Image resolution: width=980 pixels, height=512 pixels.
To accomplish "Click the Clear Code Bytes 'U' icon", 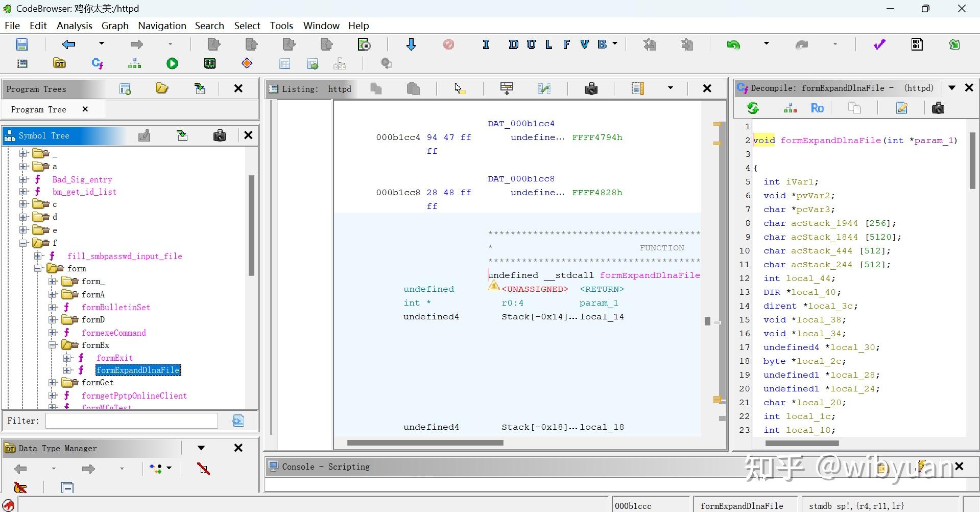I will (531, 44).
